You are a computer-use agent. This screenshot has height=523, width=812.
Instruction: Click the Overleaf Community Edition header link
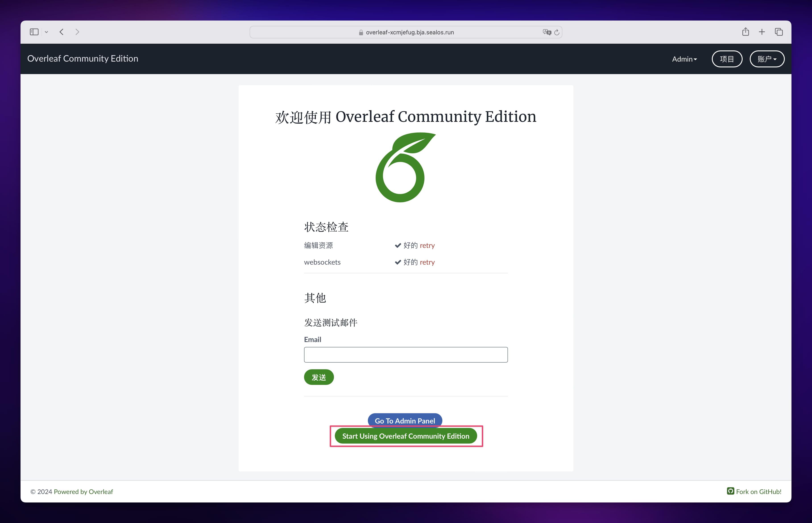pos(83,58)
